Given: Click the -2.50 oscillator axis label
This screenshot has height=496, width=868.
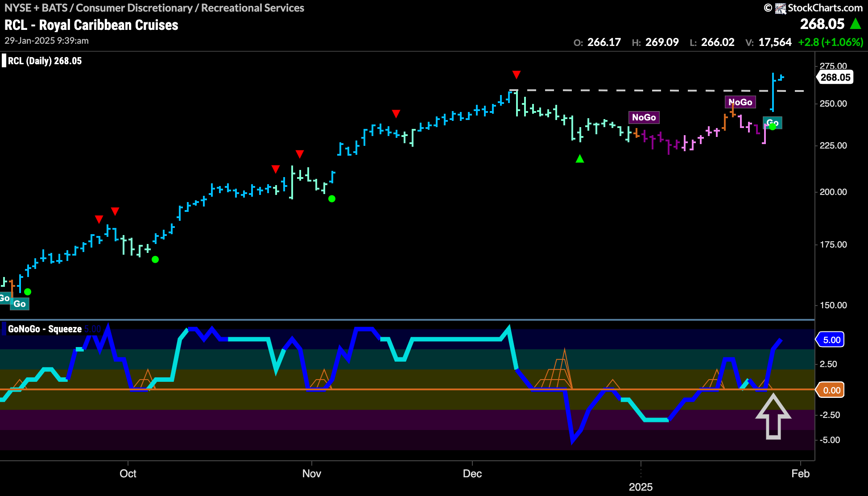Looking at the screenshot, I should 830,415.
